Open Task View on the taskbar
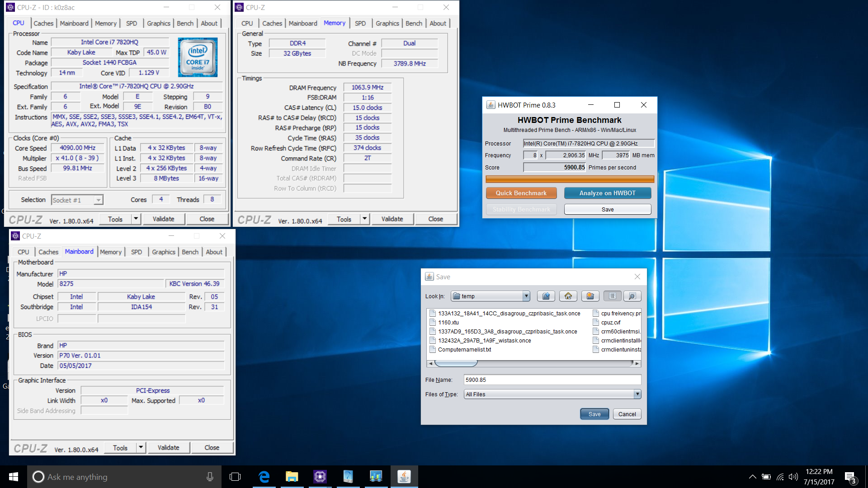Image resolution: width=868 pixels, height=488 pixels. click(235, 477)
